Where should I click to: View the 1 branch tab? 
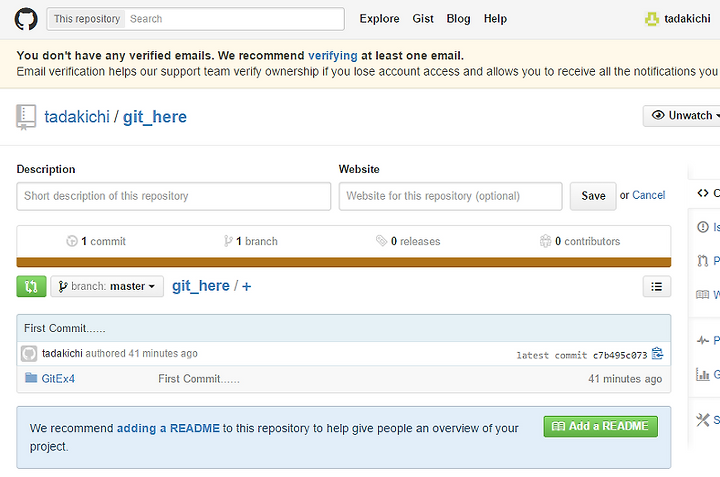(251, 241)
